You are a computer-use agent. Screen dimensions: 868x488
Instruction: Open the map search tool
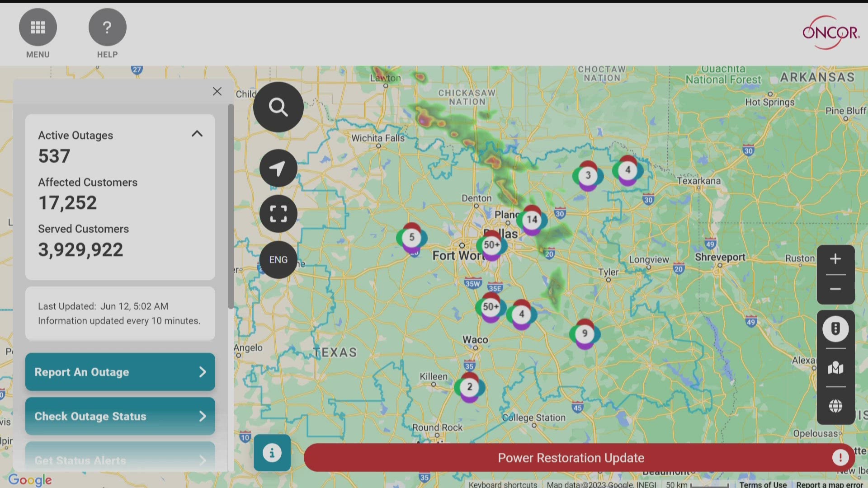pos(278,107)
